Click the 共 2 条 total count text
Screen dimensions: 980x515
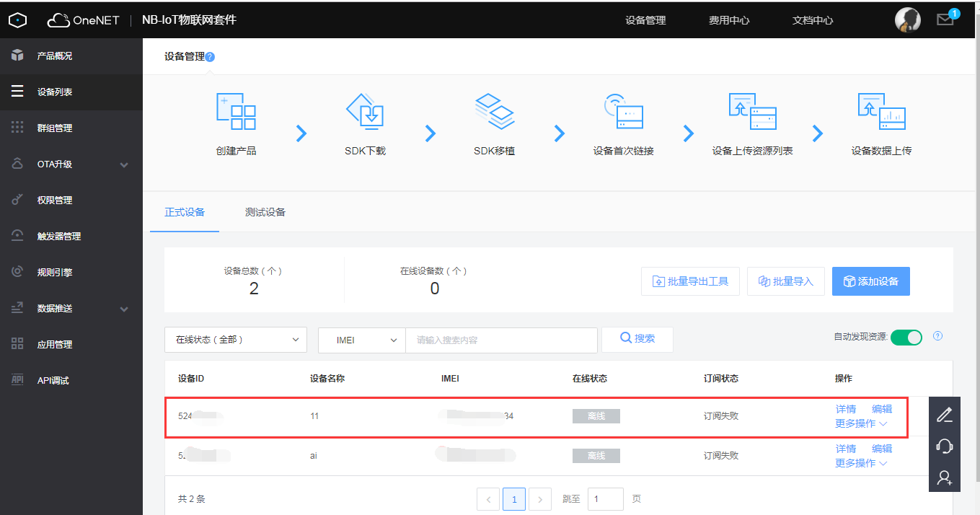coord(192,499)
